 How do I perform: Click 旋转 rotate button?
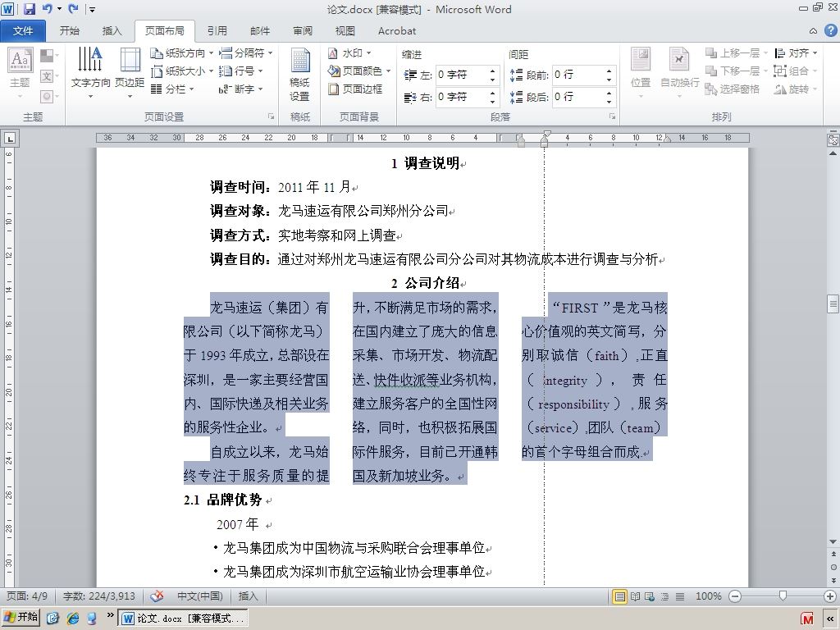point(796,89)
